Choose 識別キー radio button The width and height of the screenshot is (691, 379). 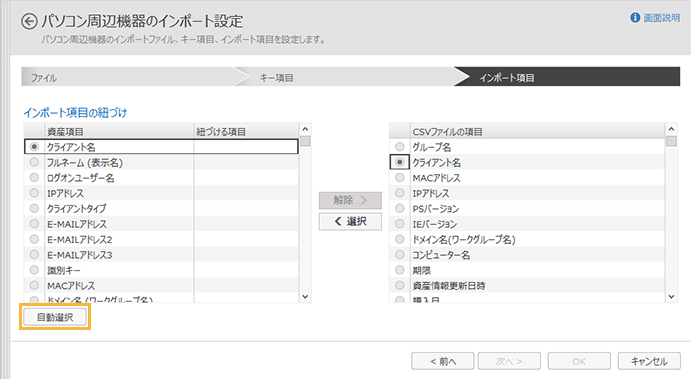tap(34, 270)
